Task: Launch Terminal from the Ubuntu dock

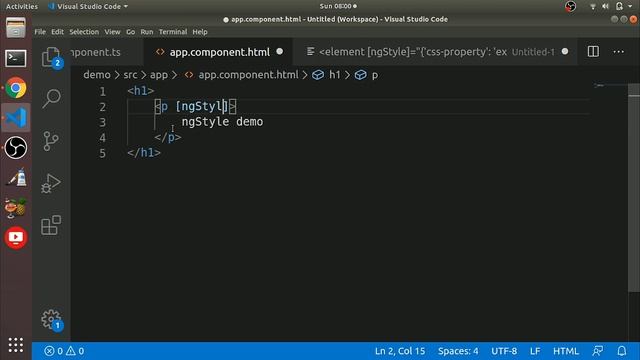Action: coord(16,58)
